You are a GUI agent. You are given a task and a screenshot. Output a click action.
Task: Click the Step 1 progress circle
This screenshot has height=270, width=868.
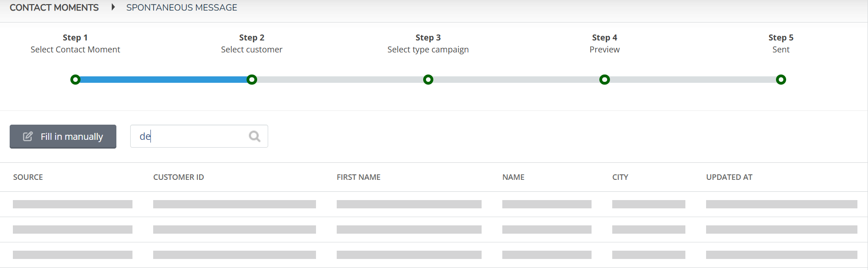tap(75, 80)
